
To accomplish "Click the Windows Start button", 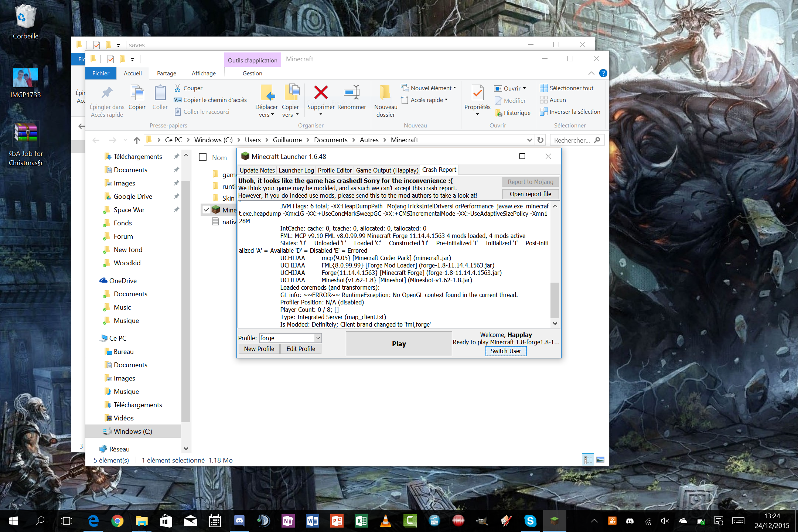I will point(13,521).
